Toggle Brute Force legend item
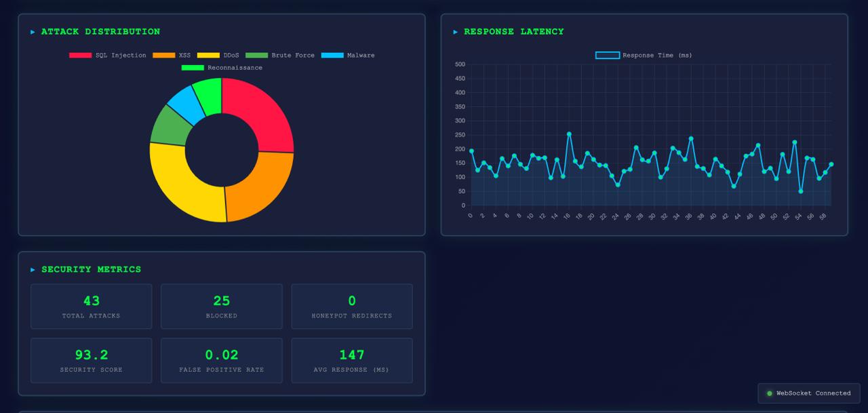The width and height of the screenshot is (868, 413). 280,56
